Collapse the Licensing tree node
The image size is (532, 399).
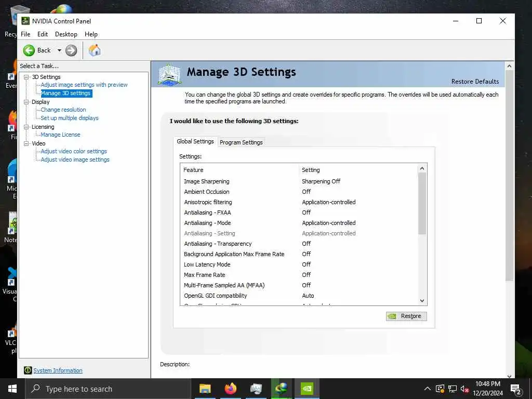pos(26,127)
